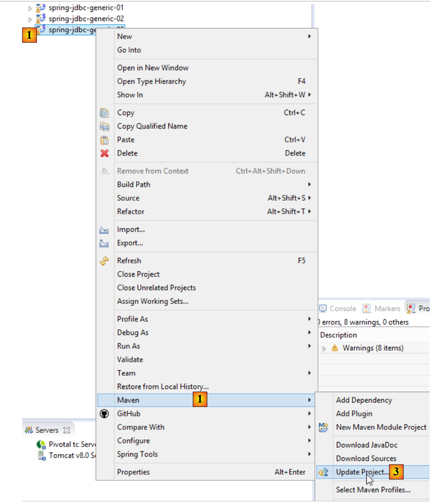Expand the spring-jdbc-generic-02 tree node
The width and height of the screenshot is (430, 504).
30,19
